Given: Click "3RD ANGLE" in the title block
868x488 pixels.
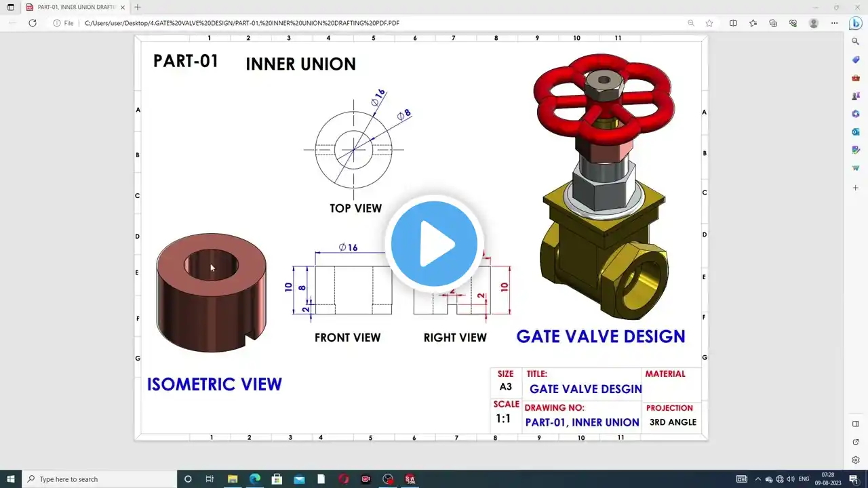Looking at the screenshot, I should (x=673, y=422).
